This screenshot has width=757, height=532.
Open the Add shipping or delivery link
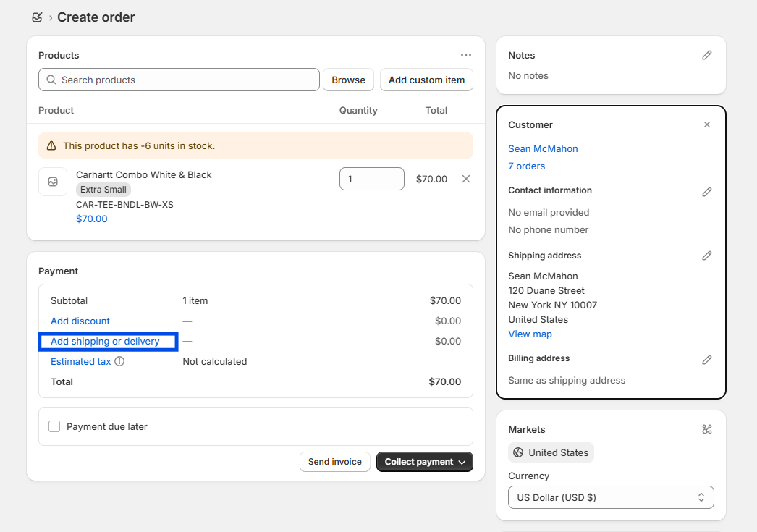pos(105,341)
